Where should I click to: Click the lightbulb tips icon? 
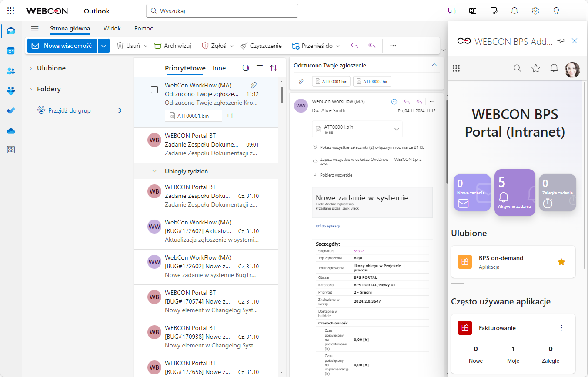coord(556,11)
